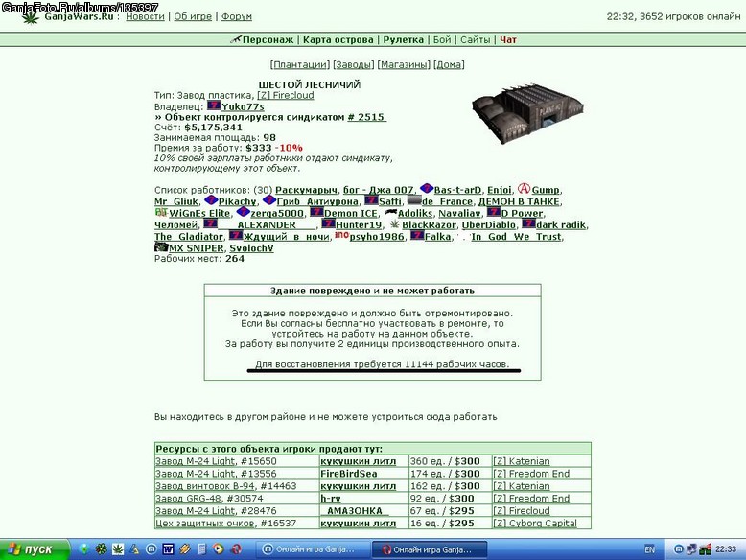Click the ganja leaf quick-launch icon in taskbar
This screenshot has height=560, width=746.
point(118,549)
